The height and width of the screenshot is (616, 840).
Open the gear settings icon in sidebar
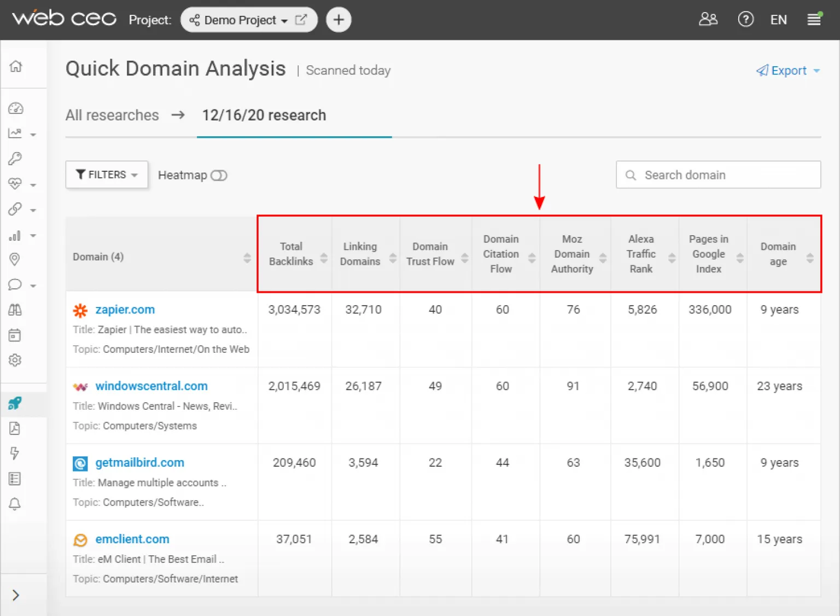15,360
